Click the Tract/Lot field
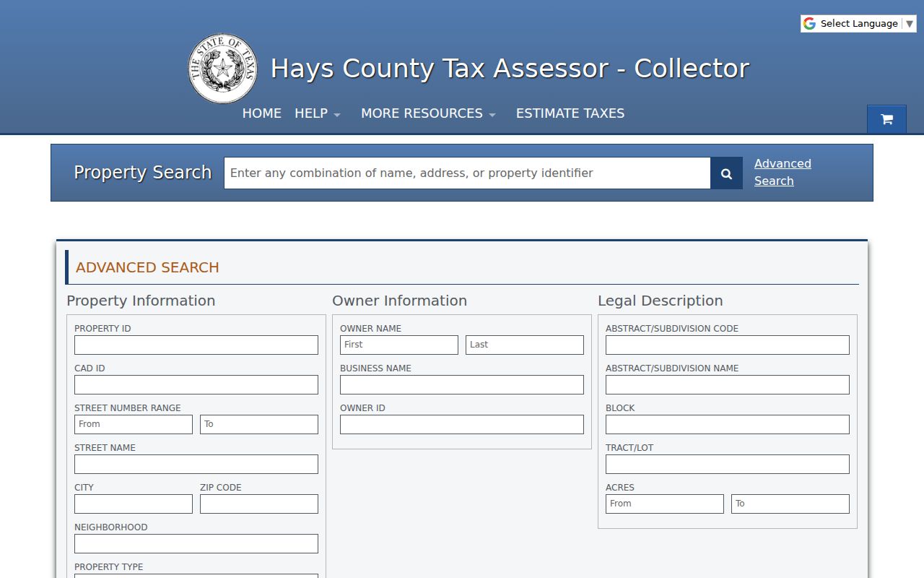The width and height of the screenshot is (924, 578). [728, 464]
